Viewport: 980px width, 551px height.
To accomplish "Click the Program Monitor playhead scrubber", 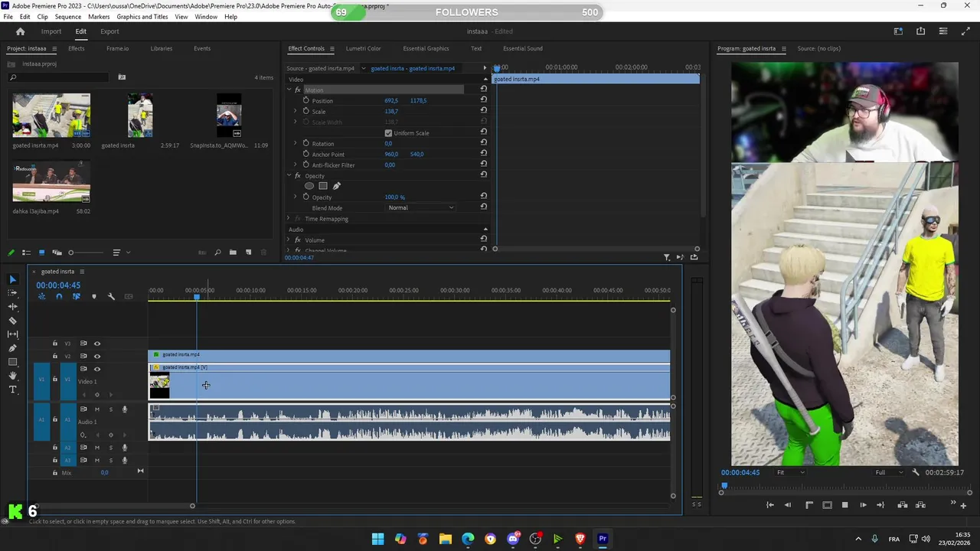I will click(x=724, y=485).
